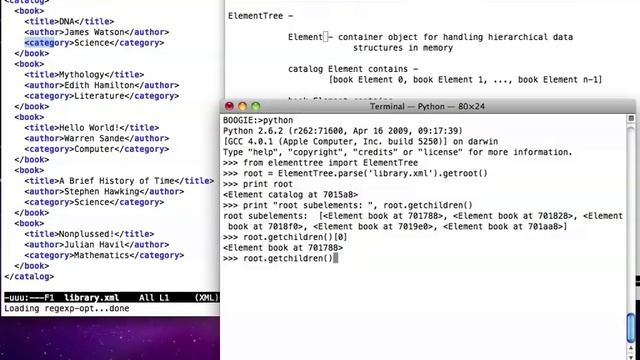Click the DNA title line in library.xml
Screen dimensions: 640x360
69,21
